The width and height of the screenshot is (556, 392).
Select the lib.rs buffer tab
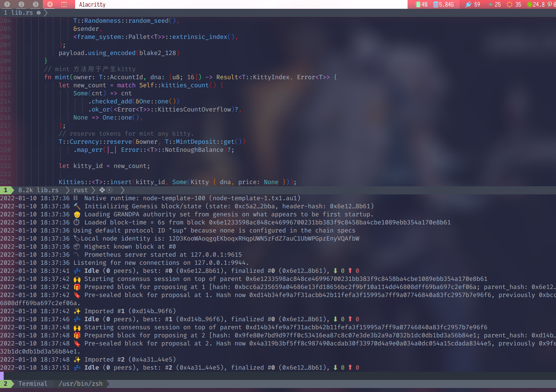[x=22, y=12]
